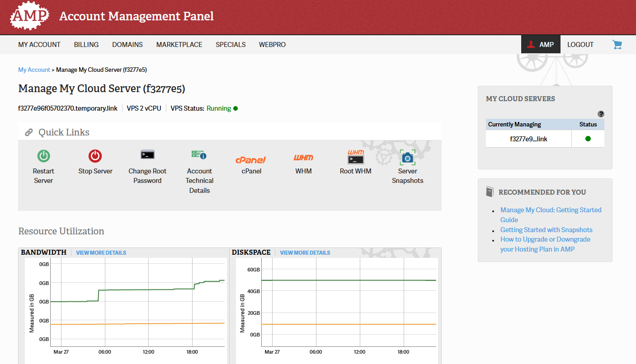Click the Server Snapshots label
Image resolution: width=636 pixels, height=364 pixels.
408,176
